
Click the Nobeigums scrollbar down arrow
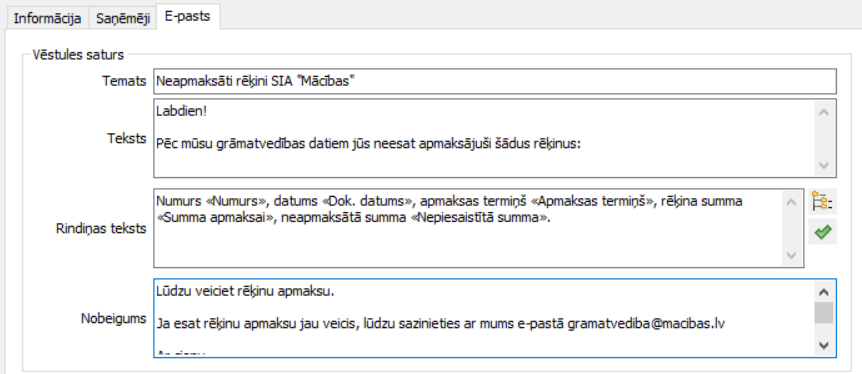[x=824, y=345]
